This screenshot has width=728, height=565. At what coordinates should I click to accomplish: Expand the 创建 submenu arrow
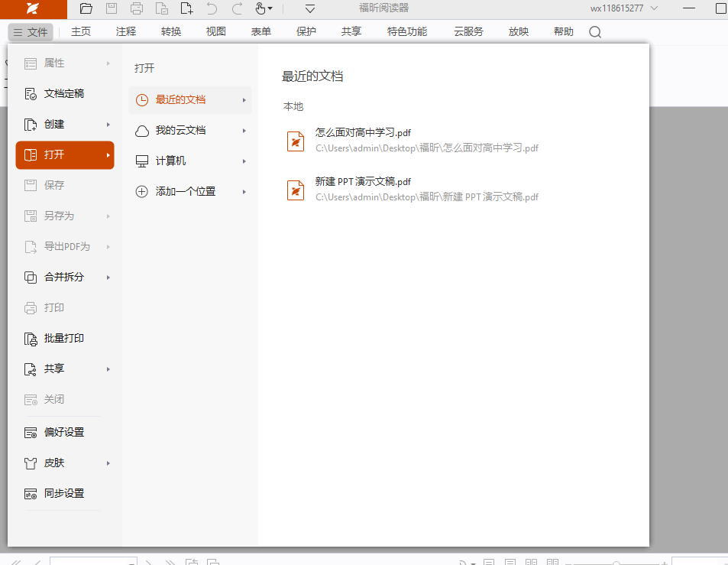108,125
